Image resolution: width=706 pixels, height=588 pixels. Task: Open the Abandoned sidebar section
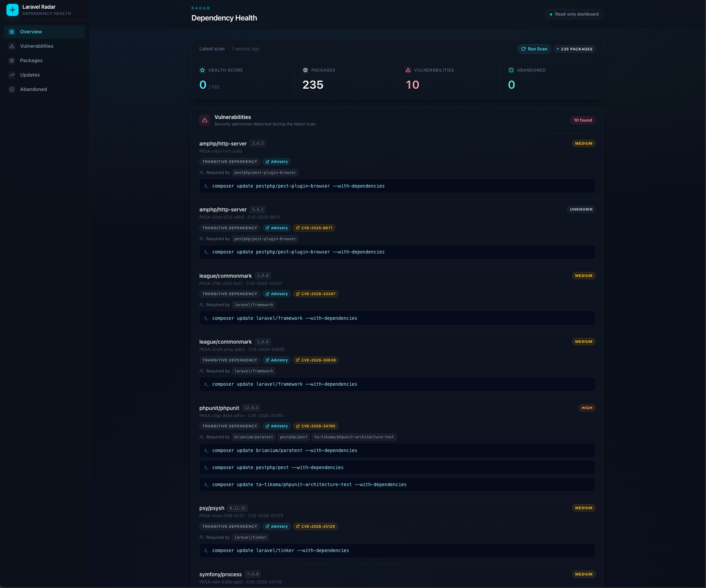[44, 89]
